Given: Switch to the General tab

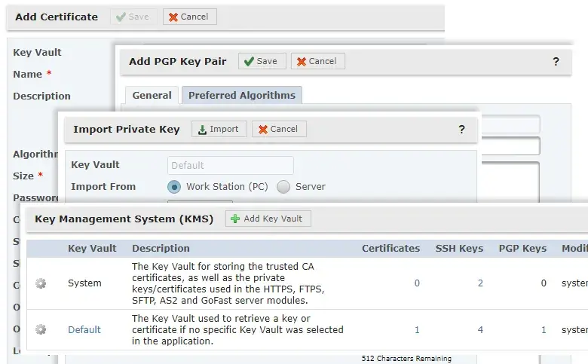Looking at the screenshot, I should coord(152,96).
